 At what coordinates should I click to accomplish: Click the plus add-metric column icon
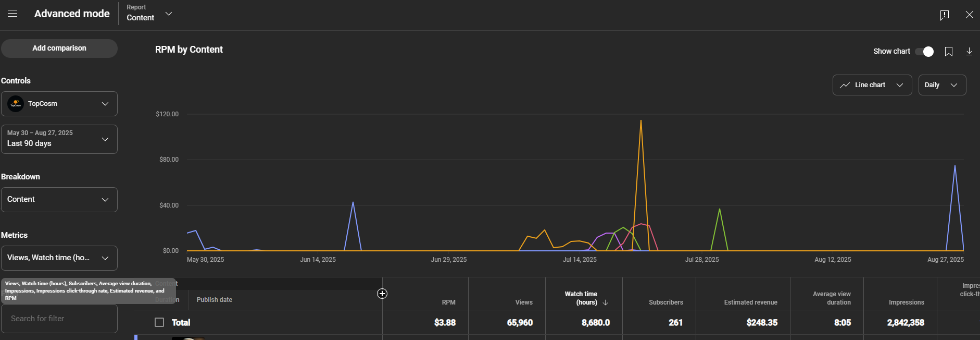[x=382, y=294]
